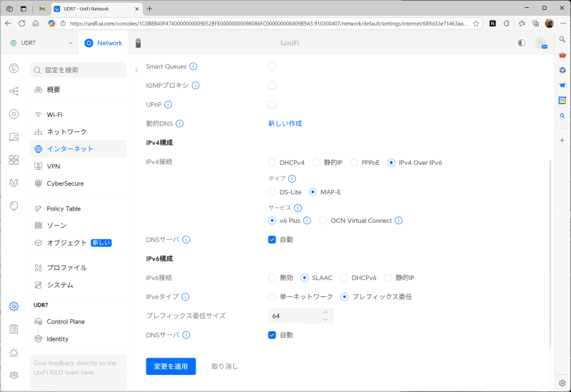This screenshot has height=392, width=571.
Task: Open VPN settings menu item
Action: click(79, 166)
